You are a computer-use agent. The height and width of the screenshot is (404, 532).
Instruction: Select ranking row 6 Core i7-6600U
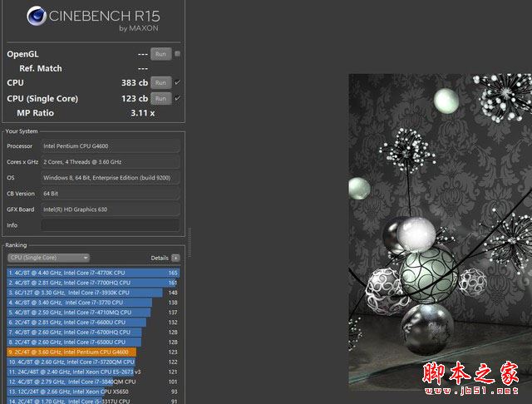93,323
